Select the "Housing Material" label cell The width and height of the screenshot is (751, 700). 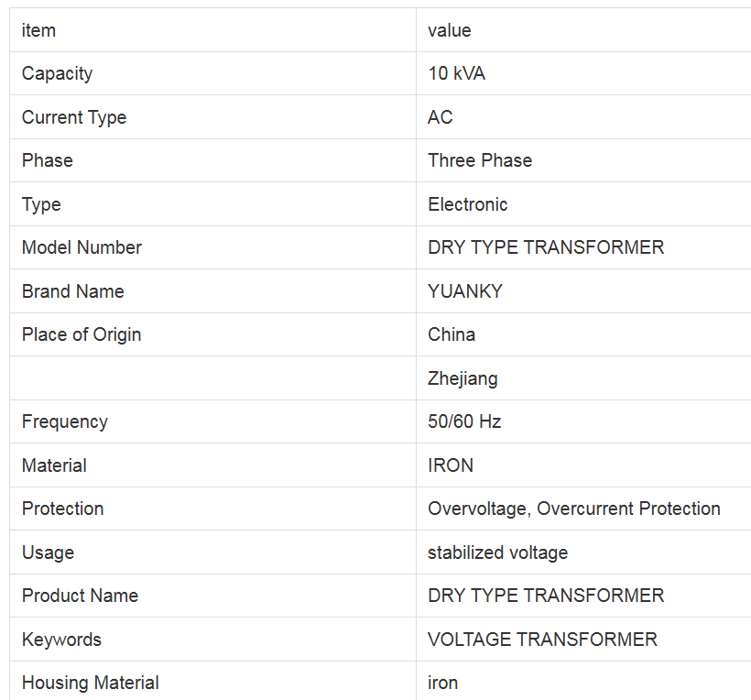[90, 683]
